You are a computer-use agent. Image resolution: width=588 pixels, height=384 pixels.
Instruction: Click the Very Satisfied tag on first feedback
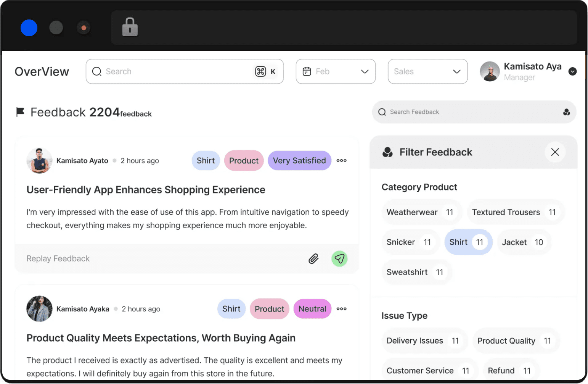click(x=299, y=161)
